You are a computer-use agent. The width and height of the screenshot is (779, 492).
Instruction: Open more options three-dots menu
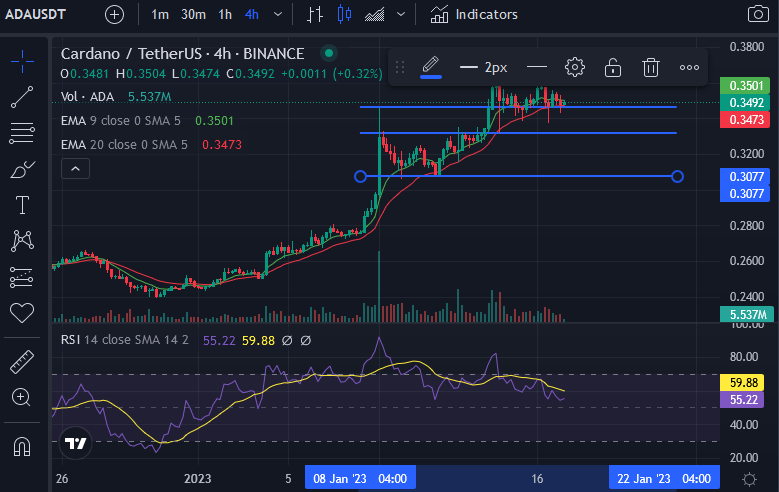tap(689, 67)
